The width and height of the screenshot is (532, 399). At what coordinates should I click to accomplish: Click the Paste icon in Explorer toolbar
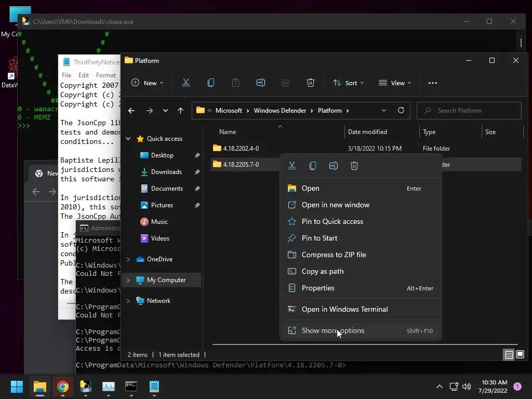(236, 83)
